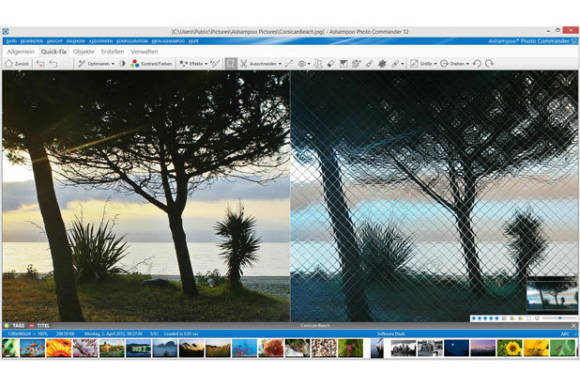This screenshot has height=388, width=580.
Task: Adjust the zoom slider beside the stars
Action: 560,318
